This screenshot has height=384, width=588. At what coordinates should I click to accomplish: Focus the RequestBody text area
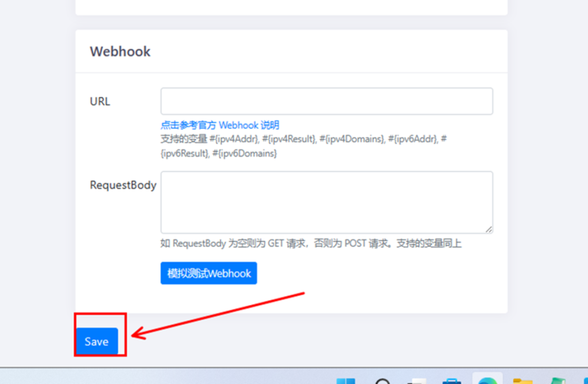[327, 203]
